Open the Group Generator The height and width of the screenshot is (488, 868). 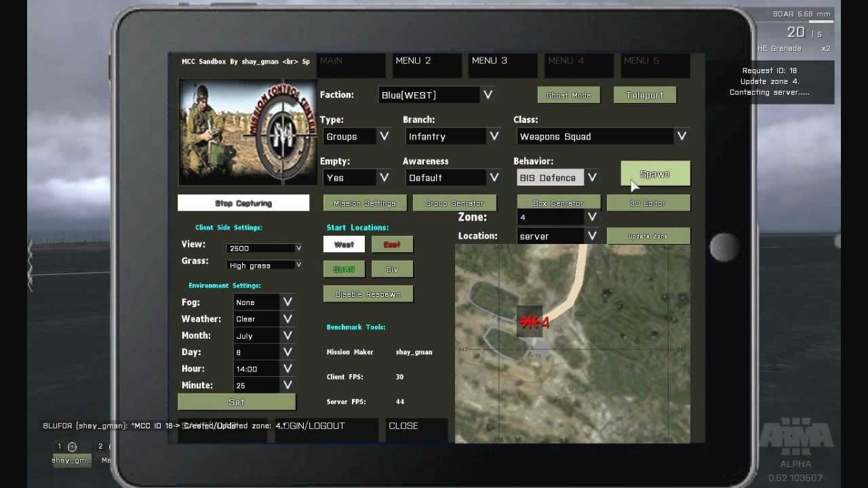tap(454, 203)
